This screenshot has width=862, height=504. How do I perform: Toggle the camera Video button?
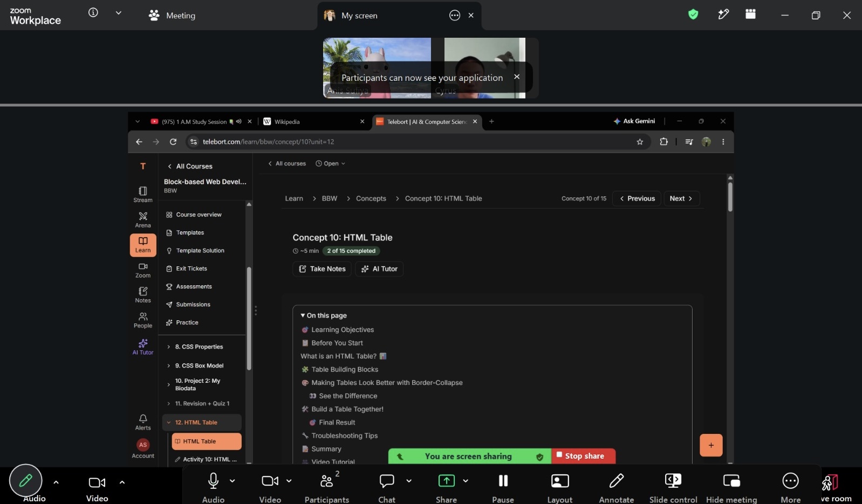tap(270, 487)
